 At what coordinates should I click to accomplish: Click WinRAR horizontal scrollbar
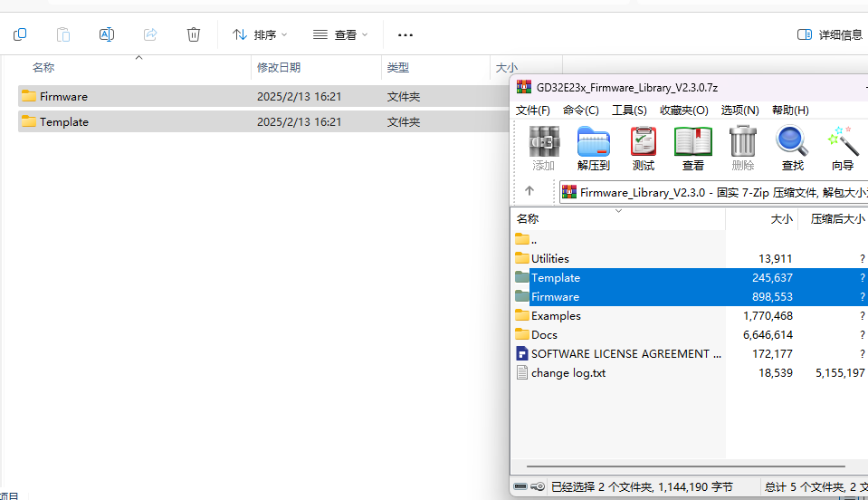coord(685,466)
